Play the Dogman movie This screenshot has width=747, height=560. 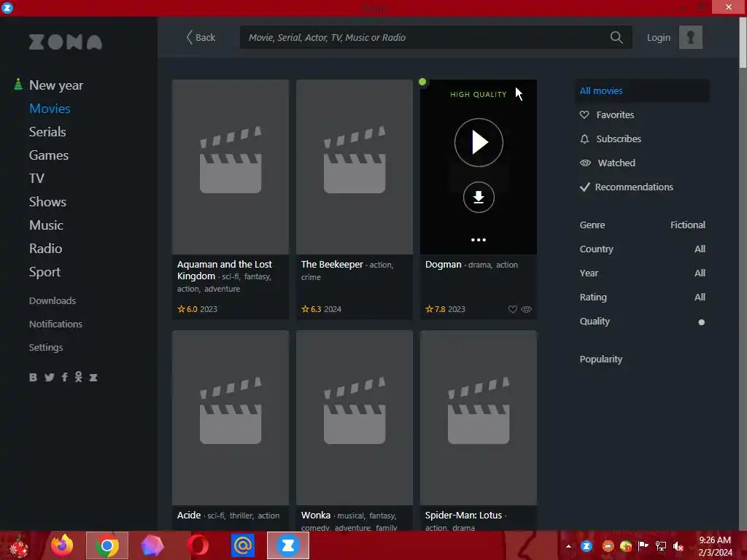(x=479, y=142)
